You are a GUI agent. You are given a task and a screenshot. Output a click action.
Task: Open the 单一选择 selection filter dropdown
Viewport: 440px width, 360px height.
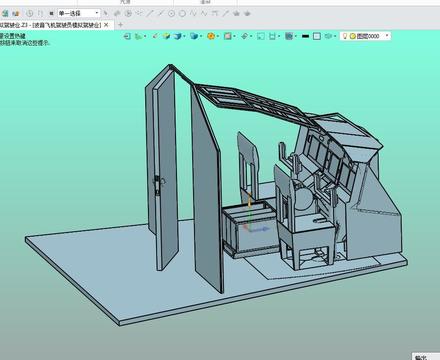[x=79, y=13]
